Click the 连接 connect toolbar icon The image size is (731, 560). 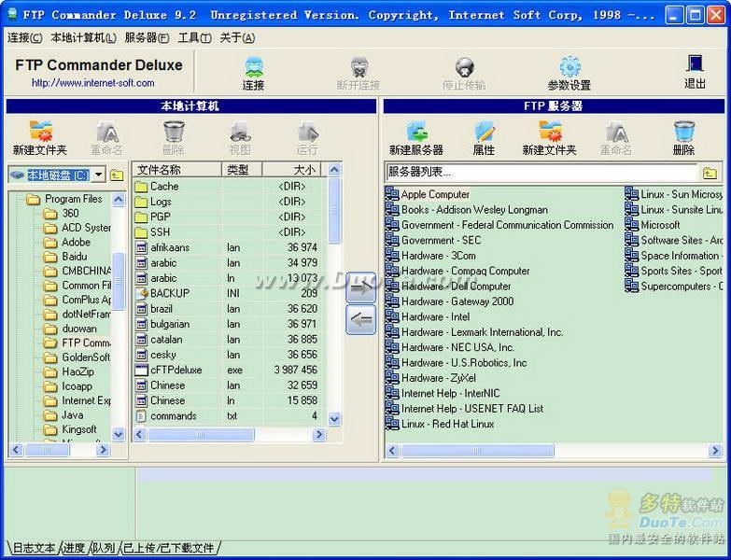[x=254, y=73]
